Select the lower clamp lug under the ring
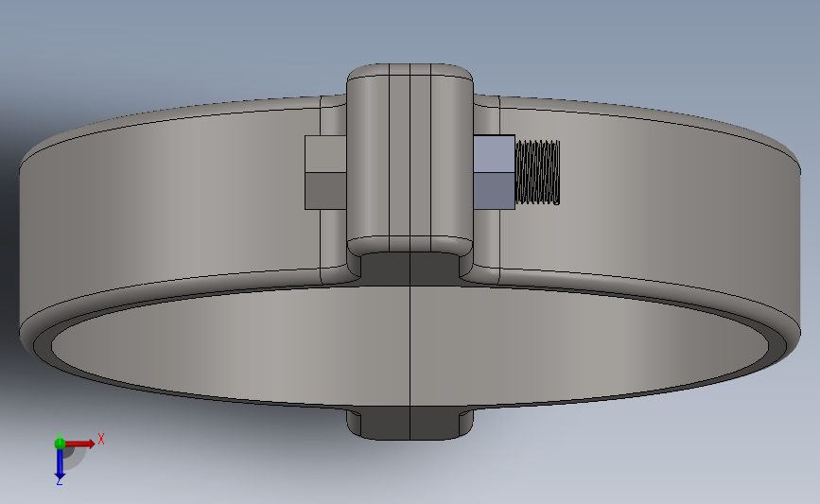The image size is (820, 504). 410,424
